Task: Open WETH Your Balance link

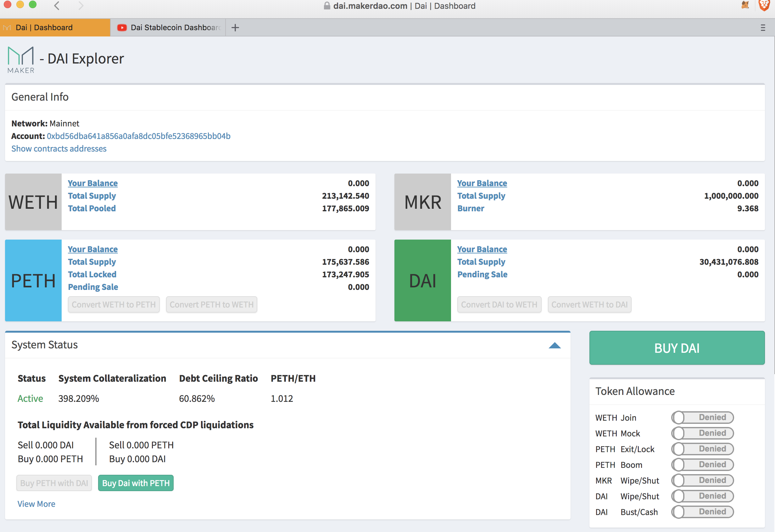Action: click(x=93, y=183)
